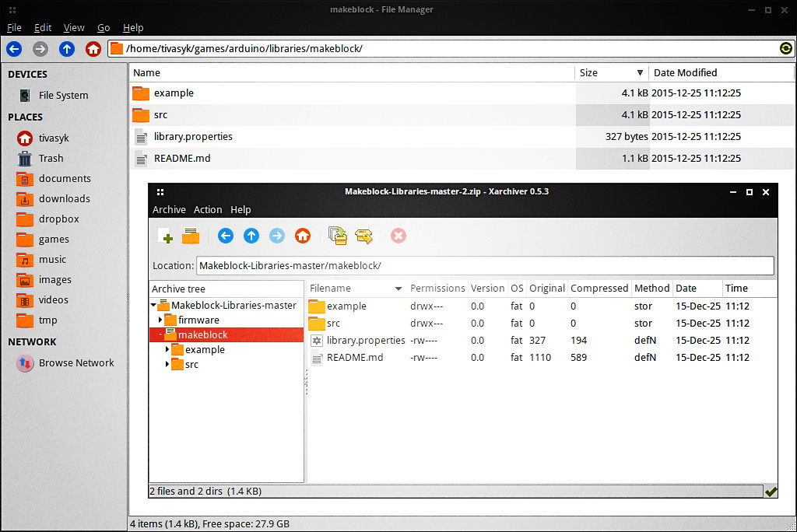Click Filename column sort arrow
Viewport: 797px width, 532px height.
[x=398, y=289]
